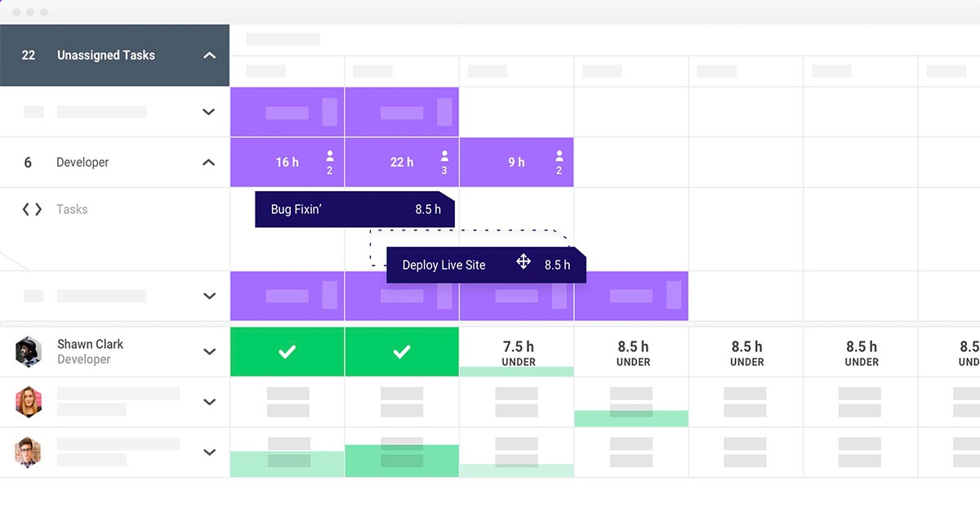Click the green highlighted cell in the bottom row
The image size is (980, 513).
pos(402,461)
